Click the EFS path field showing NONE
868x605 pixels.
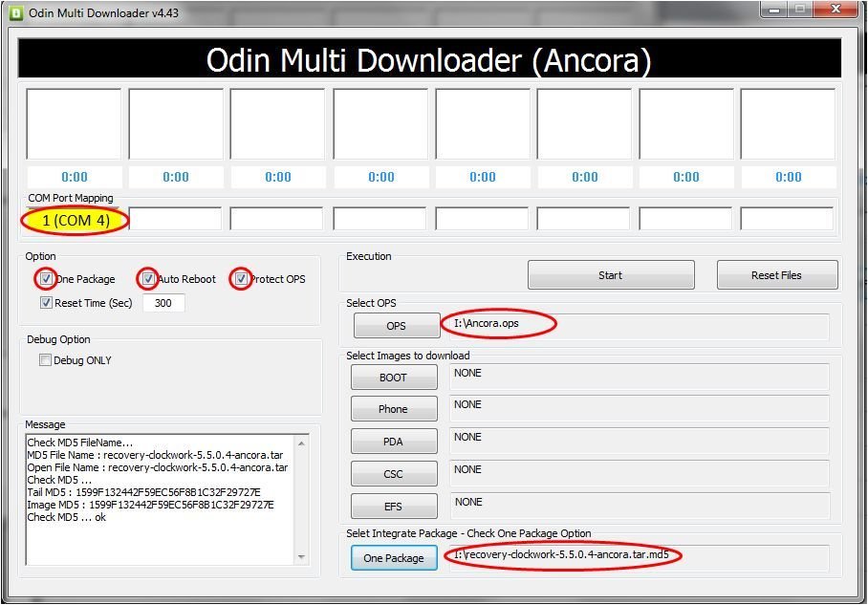pyautogui.click(x=640, y=506)
